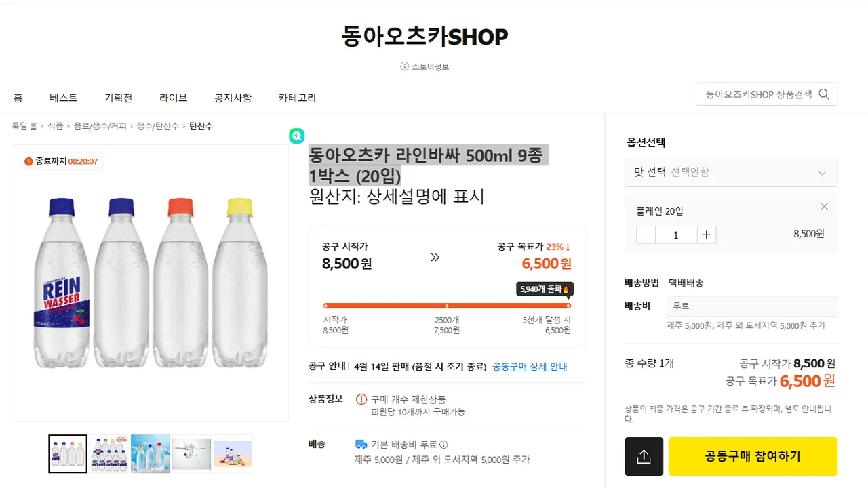The width and height of the screenshot is (868, 488).
Task: Go to the 라이브 menu tab
Action: point(173,98)
